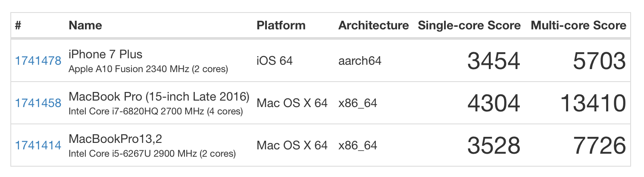Click multi-core score 13410
Screen dimensions: 644x177
(x=593, y=104)
